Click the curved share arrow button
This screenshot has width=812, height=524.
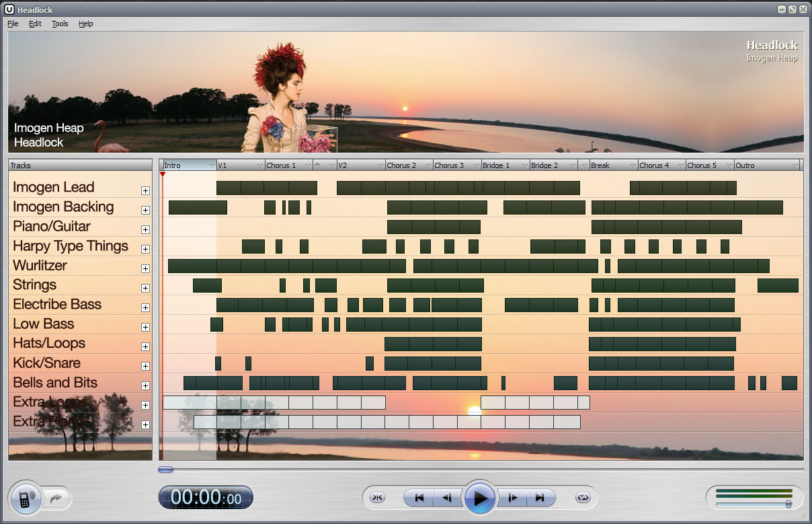click(x=56, y=498)
